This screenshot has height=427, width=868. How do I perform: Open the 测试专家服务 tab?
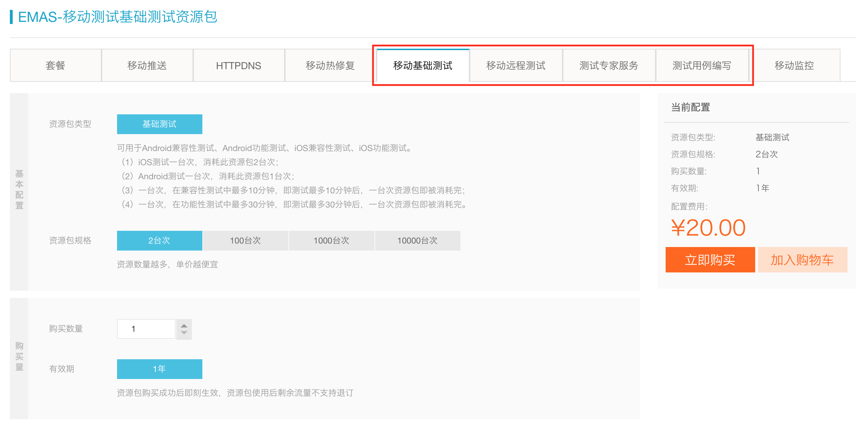pos(609,65)
